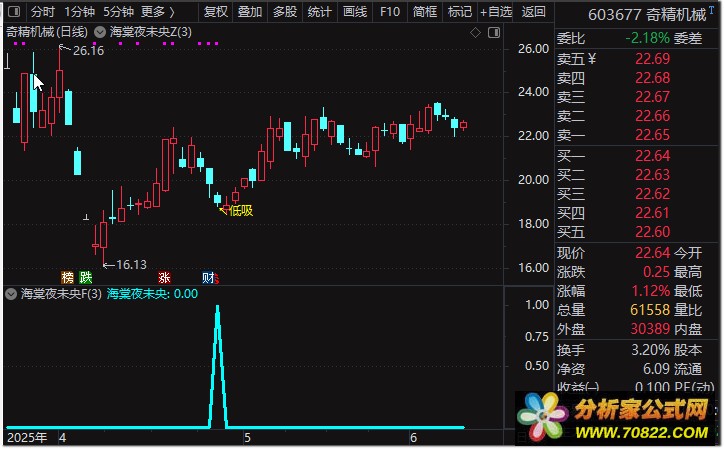
Task: Click the 低吸 signal label
Action: click(241, 211)
